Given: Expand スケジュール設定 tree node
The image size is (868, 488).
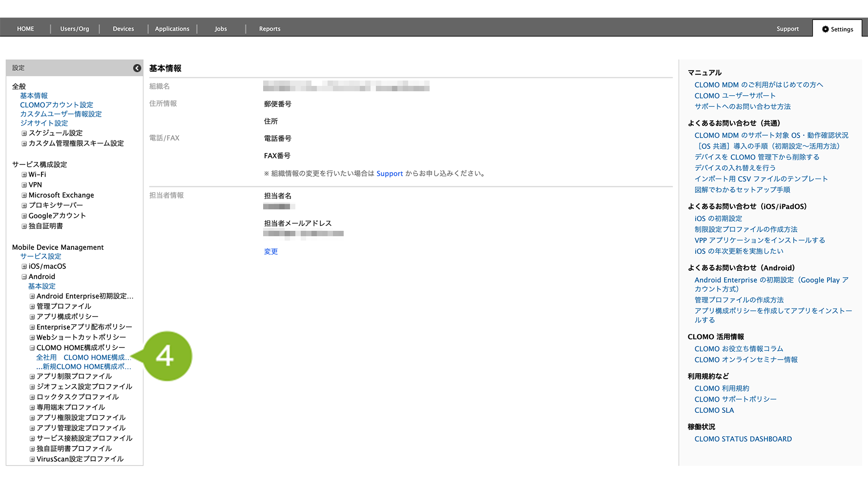Looking at the screenshot, I should point(24,133).
